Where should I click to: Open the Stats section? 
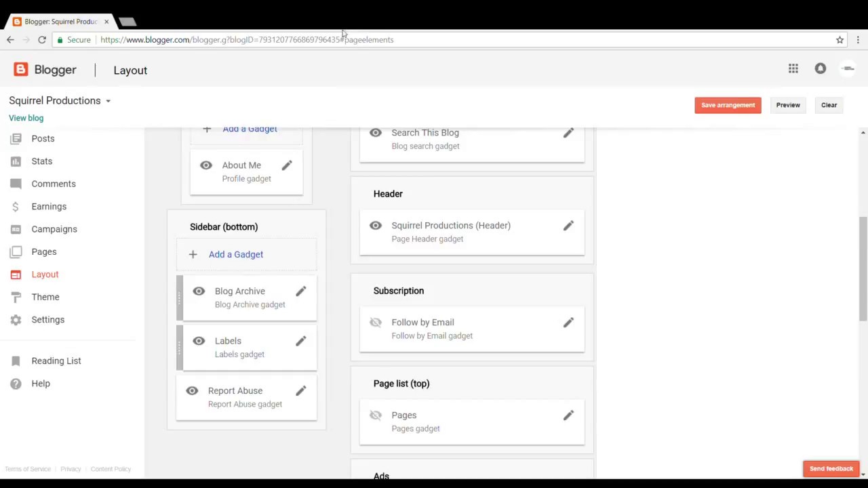click(41, 161)
